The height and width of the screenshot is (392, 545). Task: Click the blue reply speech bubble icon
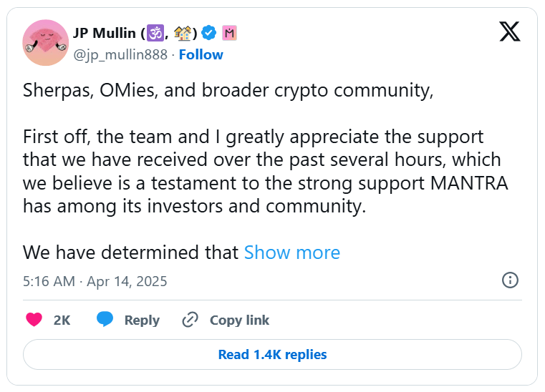click(x=105, y=320)
